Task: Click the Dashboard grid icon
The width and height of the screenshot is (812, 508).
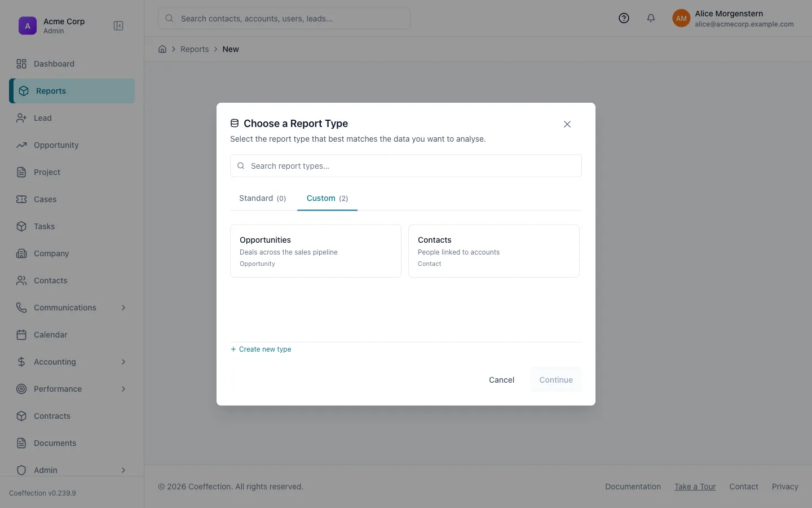Action: coord(21,64)
